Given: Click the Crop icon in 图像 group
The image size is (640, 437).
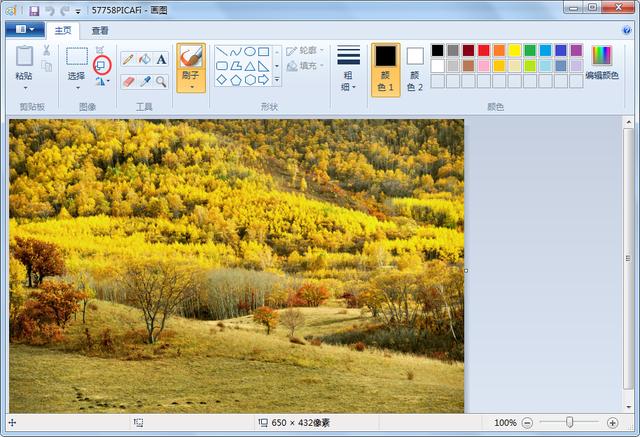Looking at the screenshot, I should (101, 50).
